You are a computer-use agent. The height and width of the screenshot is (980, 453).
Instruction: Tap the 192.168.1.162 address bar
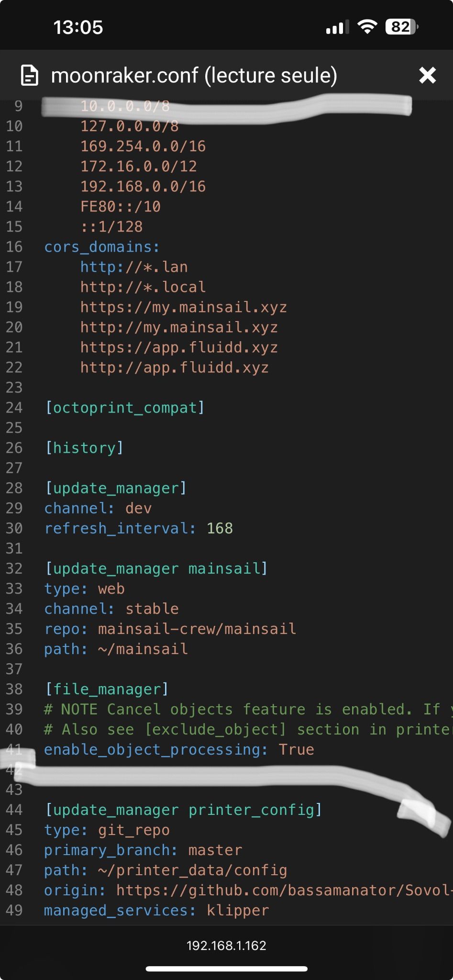pyautogui.click(x=226, y=946)
